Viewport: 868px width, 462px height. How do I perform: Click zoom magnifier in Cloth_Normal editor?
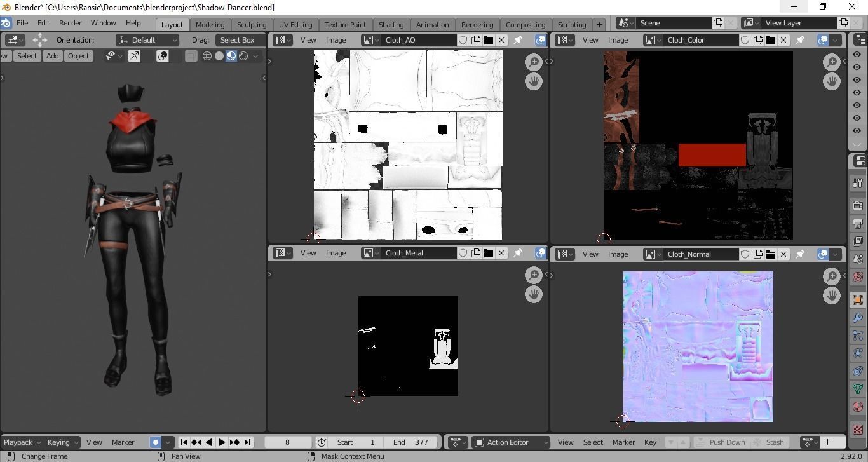(x=832, y=276)
